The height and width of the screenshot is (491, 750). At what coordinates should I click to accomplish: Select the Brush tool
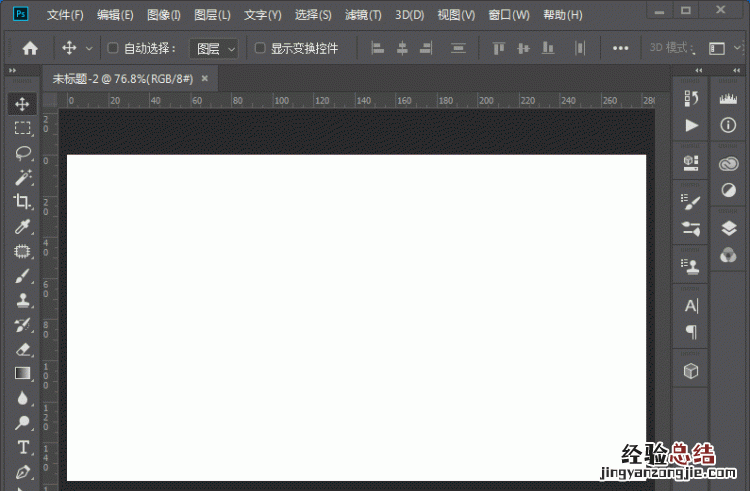[22, 276]
